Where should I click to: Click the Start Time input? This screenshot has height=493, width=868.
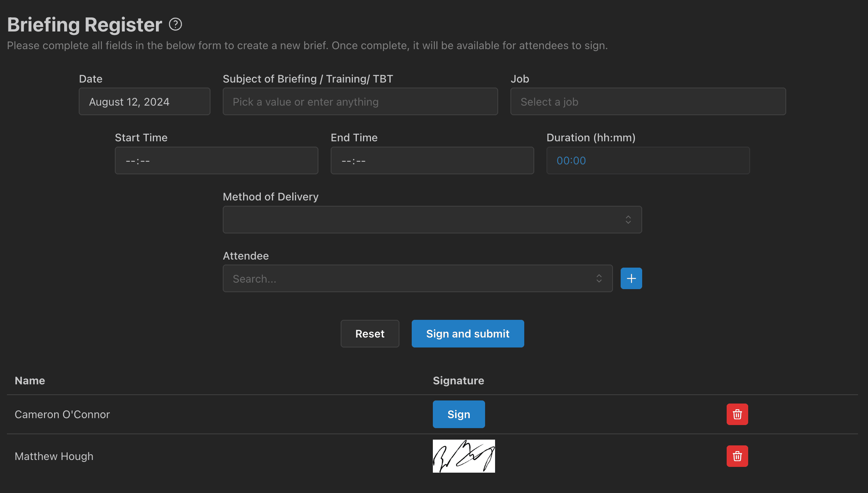(216, 160)
